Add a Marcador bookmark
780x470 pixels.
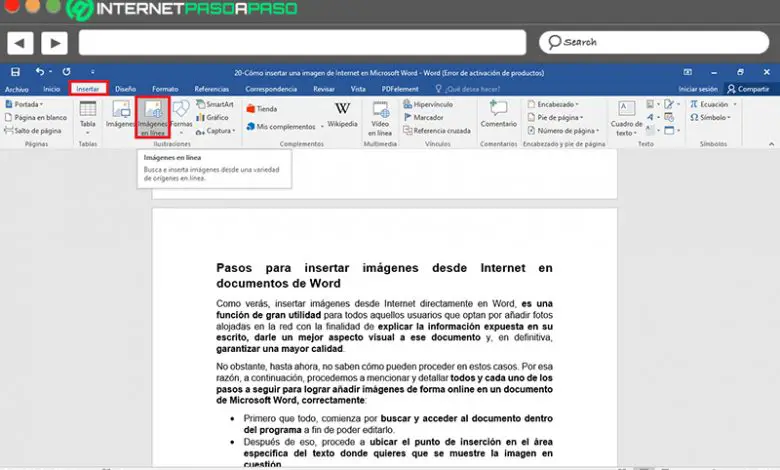(x=423, y=117)
